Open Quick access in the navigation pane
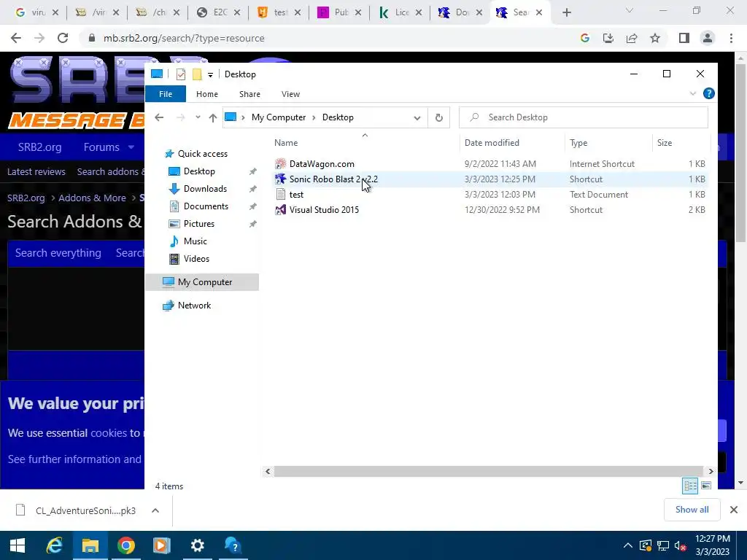The width and height of the screenshot is (747, 560). pyautogui.click(x=203, y=154)
